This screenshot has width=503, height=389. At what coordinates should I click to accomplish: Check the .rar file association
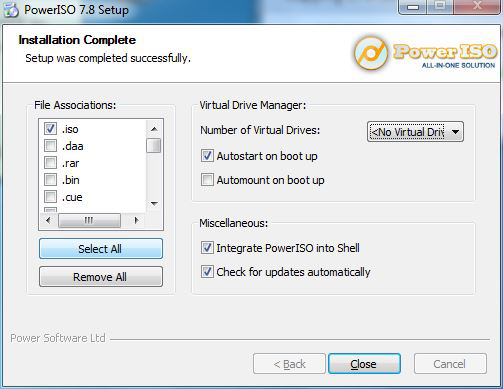tap(50, 163)
